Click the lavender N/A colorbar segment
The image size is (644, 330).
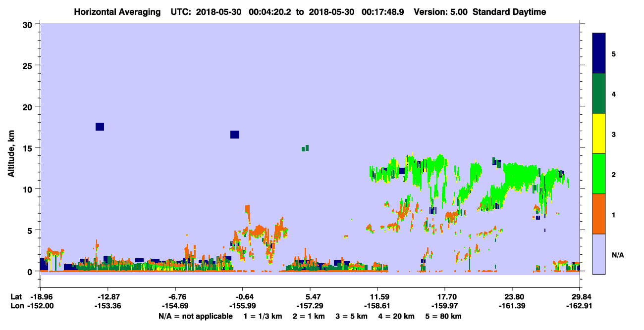tap(599, 254)
